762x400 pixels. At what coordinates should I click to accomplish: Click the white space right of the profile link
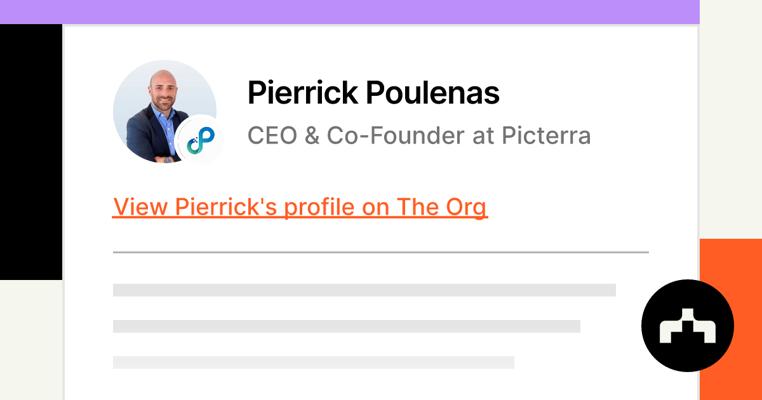coord(580,207)
